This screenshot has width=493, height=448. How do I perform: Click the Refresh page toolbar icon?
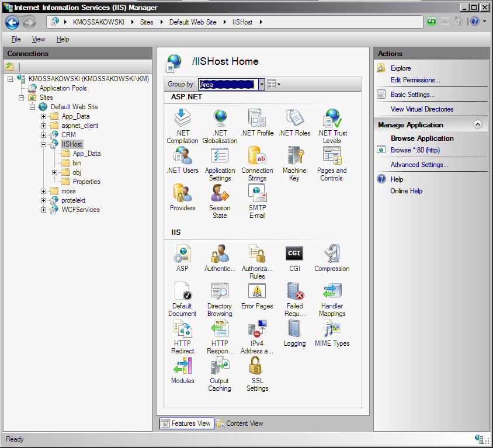pos(432,22)
